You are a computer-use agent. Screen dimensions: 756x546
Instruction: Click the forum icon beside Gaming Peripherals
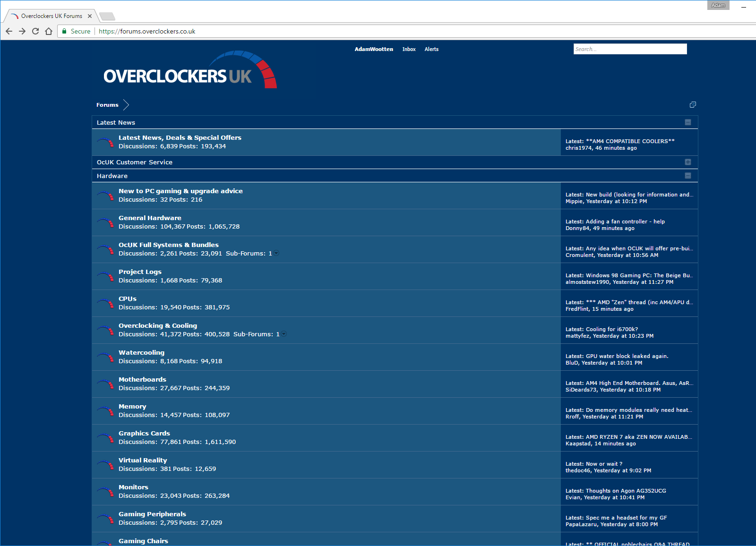tap(105, 519)
